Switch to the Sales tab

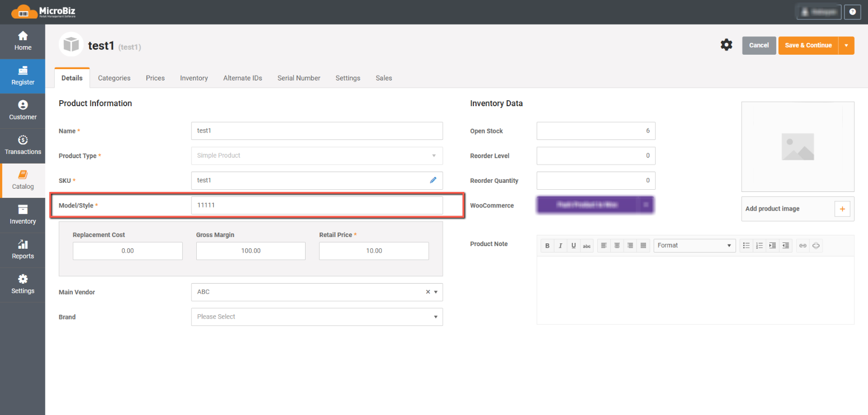(384, 78)
